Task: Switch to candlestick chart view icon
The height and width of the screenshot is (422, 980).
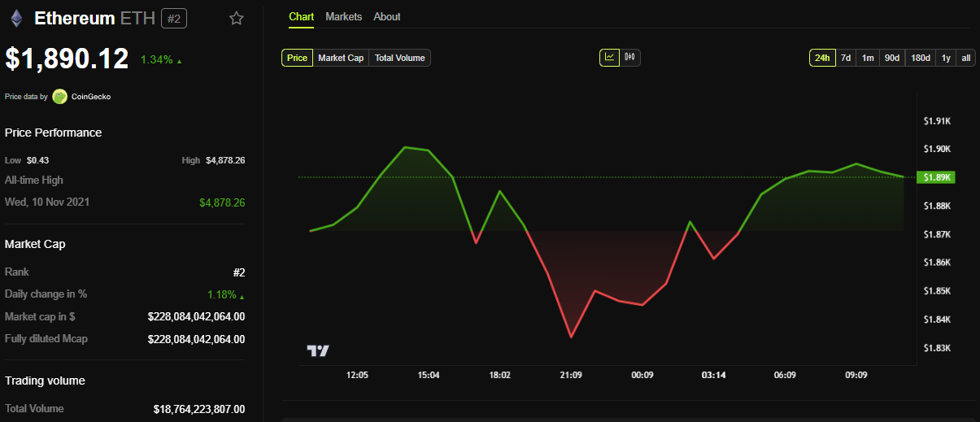Action: point(630,58)
